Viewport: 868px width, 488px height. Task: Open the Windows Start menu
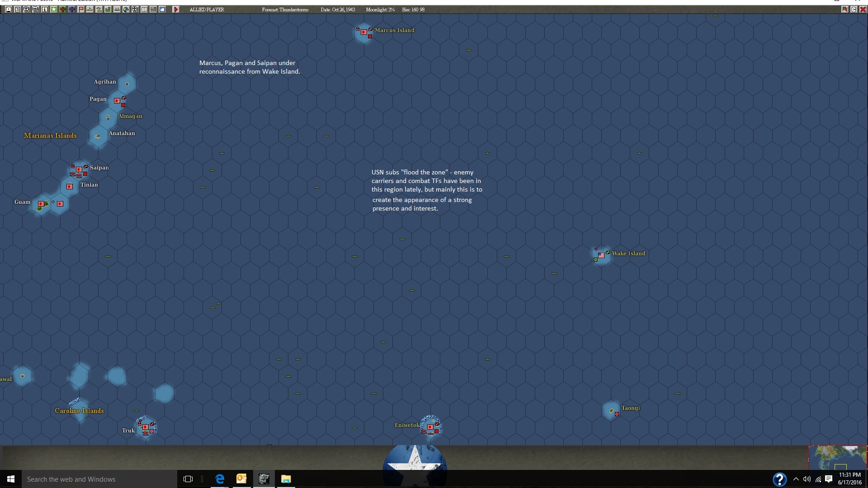(11, 479)
